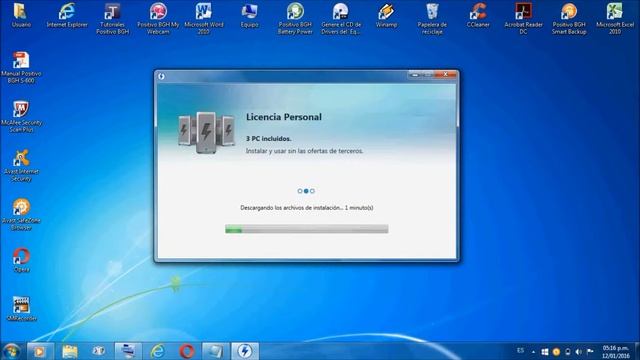Open File Explorer from the taskbar
The image size is (640, 360).
pyautogui.click(x=70, y=351)
